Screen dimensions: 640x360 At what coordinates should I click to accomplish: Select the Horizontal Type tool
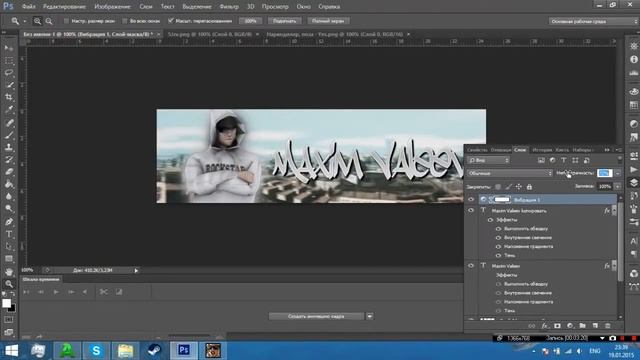[9, 234]
